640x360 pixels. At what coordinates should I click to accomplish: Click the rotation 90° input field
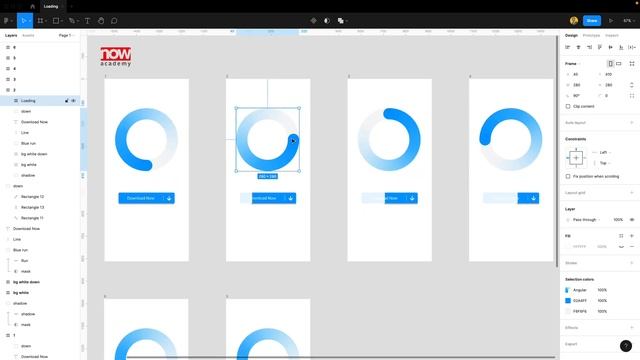click(x=580, y=96)
